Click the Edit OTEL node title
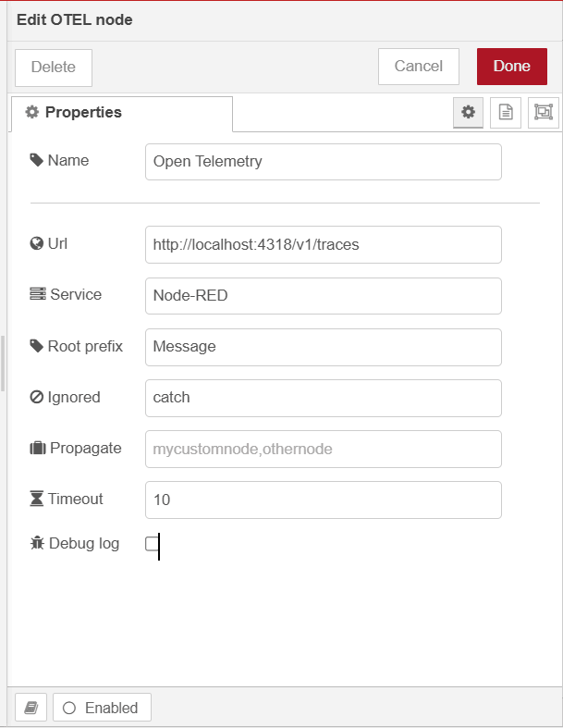The height and width of the screenshot is (728, 563). pos(75,20)
